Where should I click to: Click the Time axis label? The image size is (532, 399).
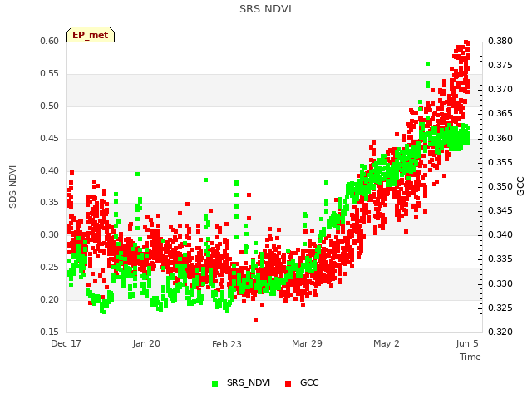(470, 357)
